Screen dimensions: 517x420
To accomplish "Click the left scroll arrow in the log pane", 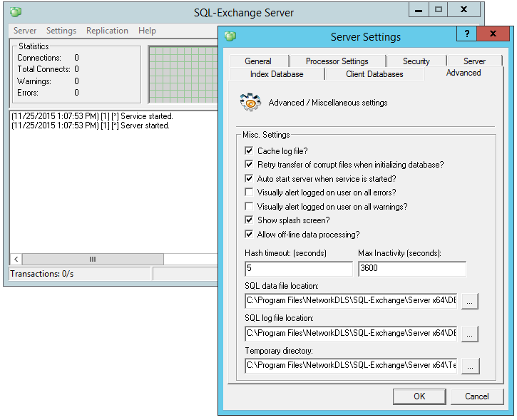I will coord(16,259).
